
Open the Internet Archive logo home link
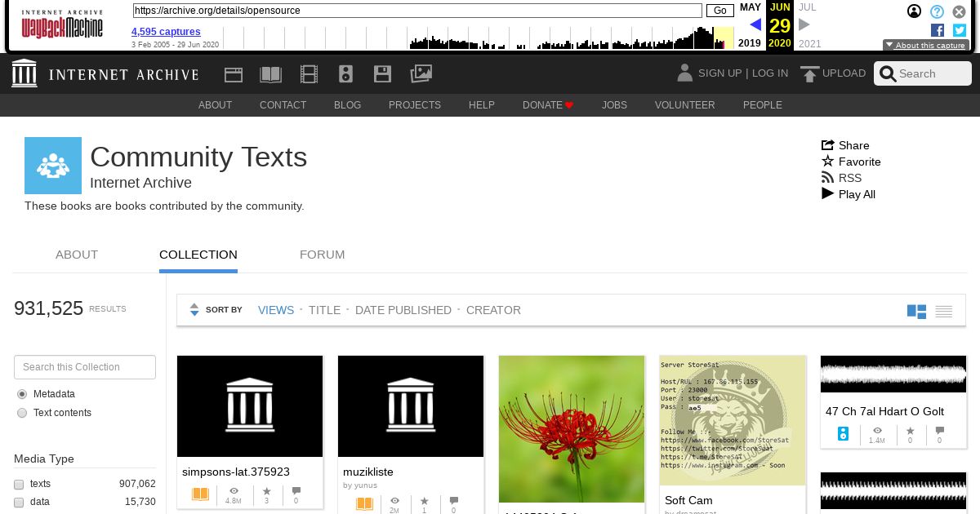pos(105,74)
